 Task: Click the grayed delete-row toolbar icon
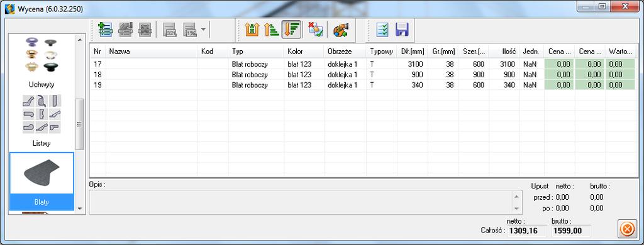(x=145, y=30)
